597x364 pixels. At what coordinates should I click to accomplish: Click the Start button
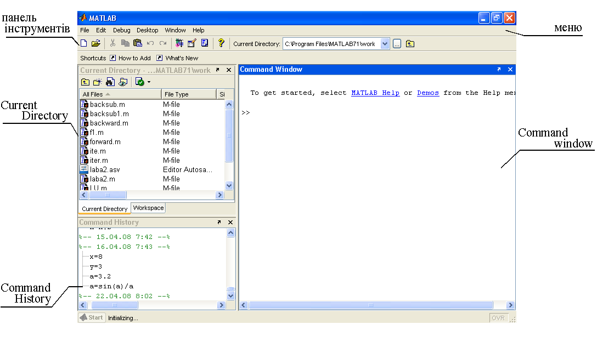pyautogui.click(x=92, y=317)
